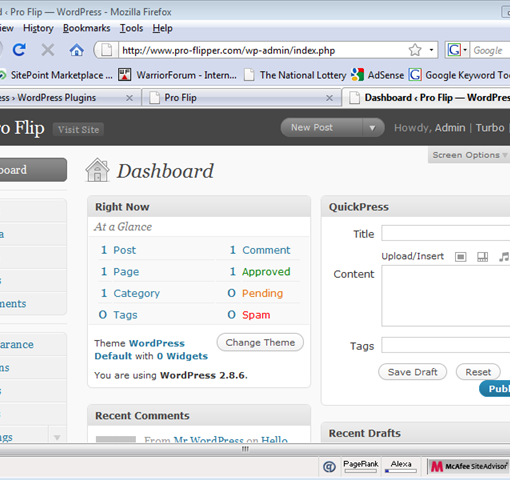The height and width of the screenshot is (480, 510).
Task: Close the WordPress Plugins tab
Action: tap(129, 98)
